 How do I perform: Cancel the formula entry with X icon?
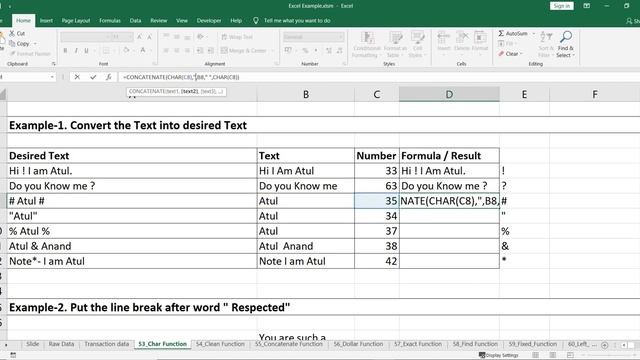point(77,77)
